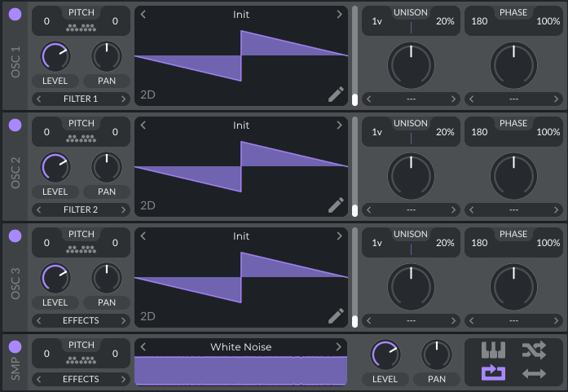Toggle the SMP sampler power button
Viewport: 568px width, 392px height.
pos(15,346)
